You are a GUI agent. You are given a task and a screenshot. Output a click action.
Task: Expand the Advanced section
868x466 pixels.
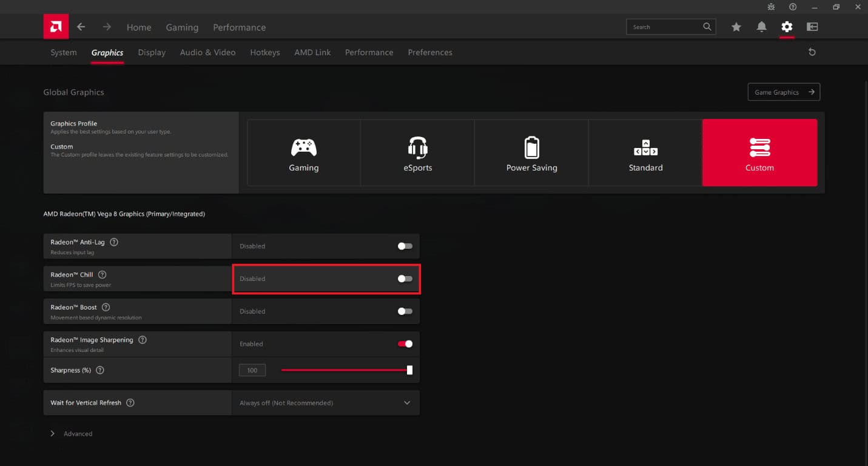[72, 434]
